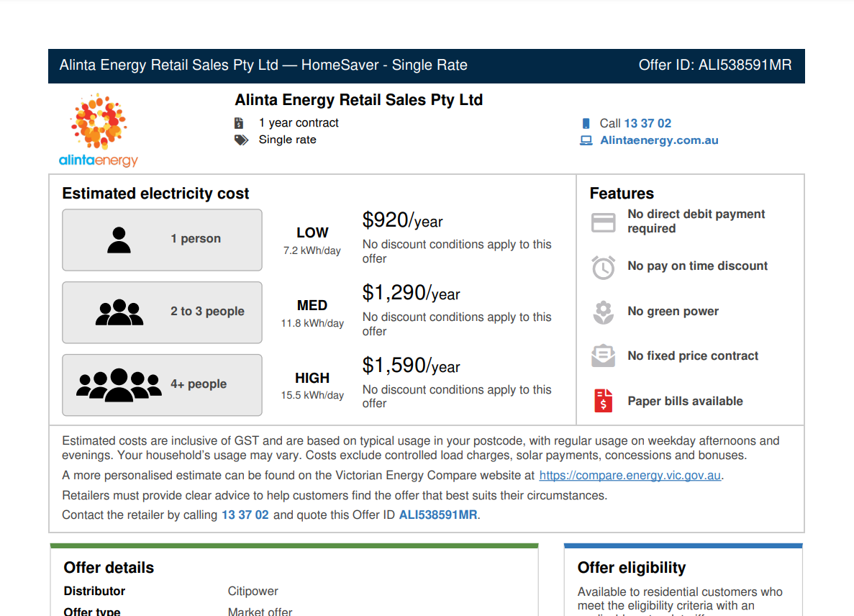
Task: Click the 1 year contract text
Action: click(299, 123)
